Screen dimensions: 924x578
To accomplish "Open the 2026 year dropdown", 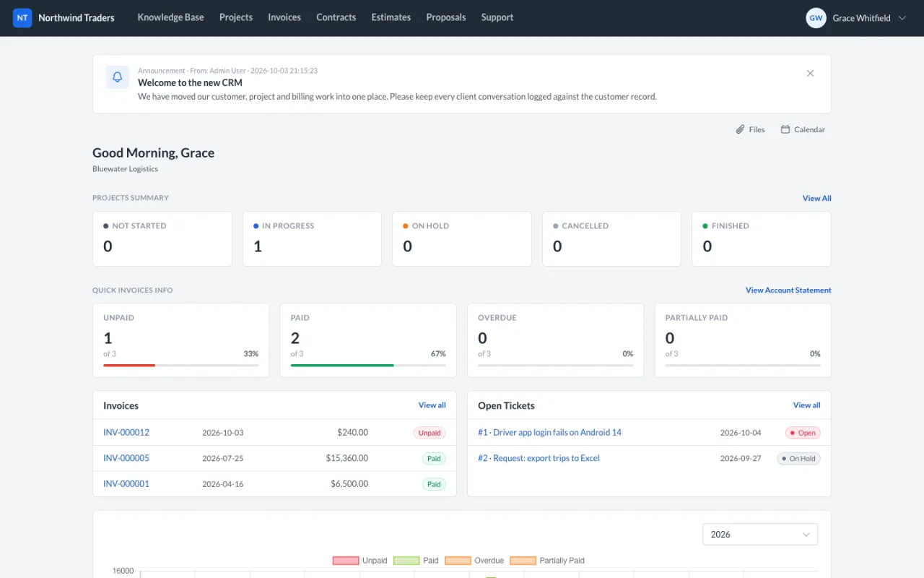I will point(760,534).
